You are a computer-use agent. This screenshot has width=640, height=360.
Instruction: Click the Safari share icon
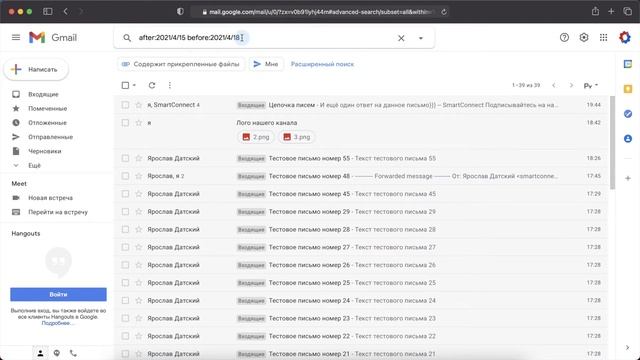[x=596, y=11]
